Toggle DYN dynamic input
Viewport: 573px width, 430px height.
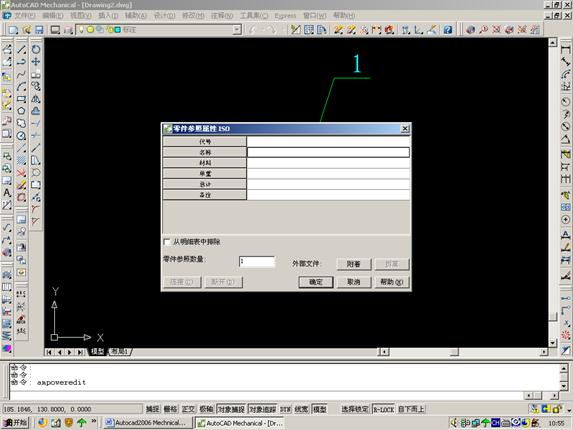coord(285,409)
